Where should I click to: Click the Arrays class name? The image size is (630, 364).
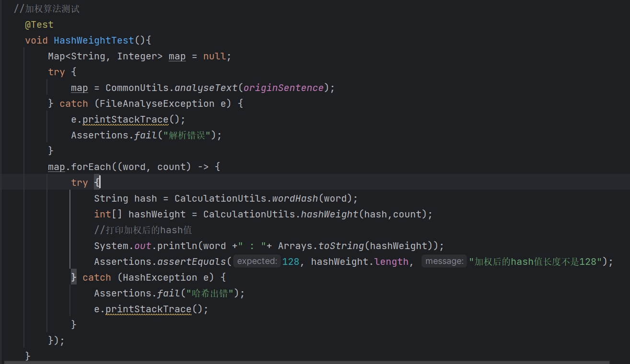tap(295, 246)
